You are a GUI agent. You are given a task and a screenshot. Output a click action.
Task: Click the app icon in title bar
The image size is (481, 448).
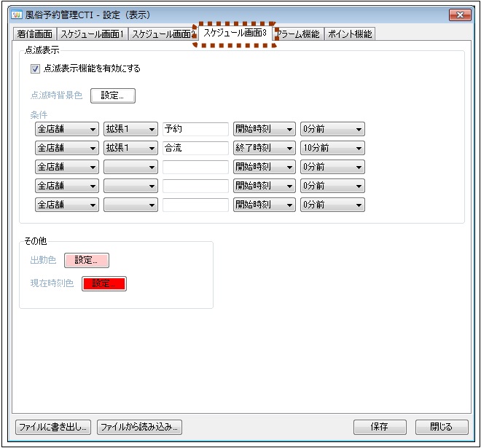[17, 15]
